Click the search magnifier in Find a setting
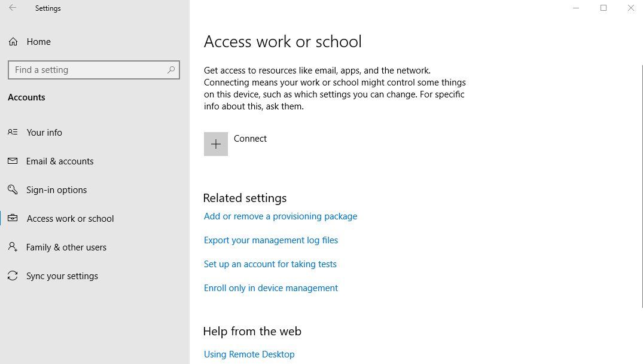 170,70
